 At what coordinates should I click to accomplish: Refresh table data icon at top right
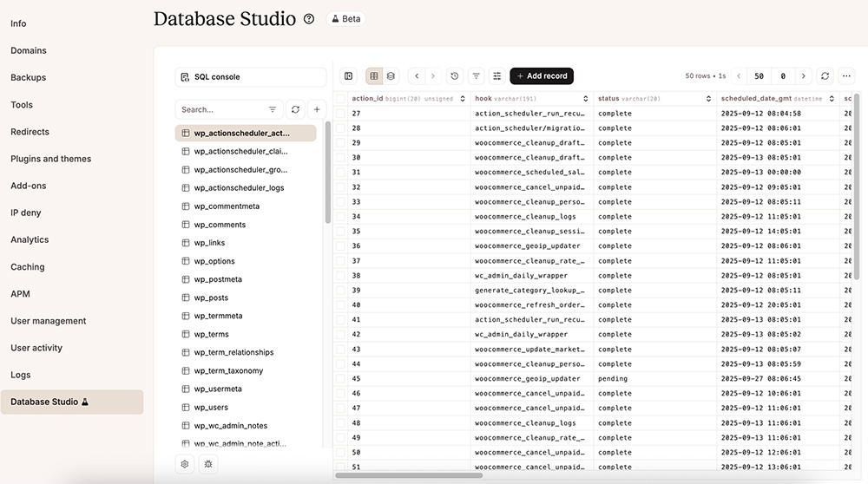point(825,75)
